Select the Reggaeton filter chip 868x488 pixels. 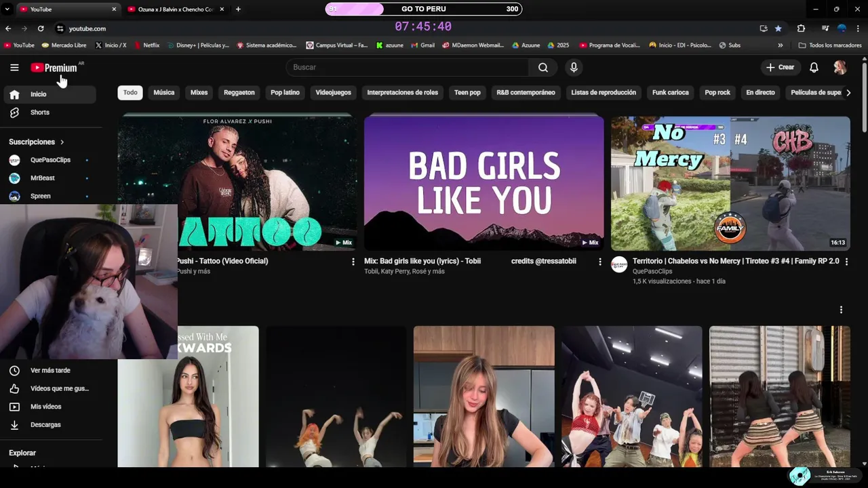[239, 92]
